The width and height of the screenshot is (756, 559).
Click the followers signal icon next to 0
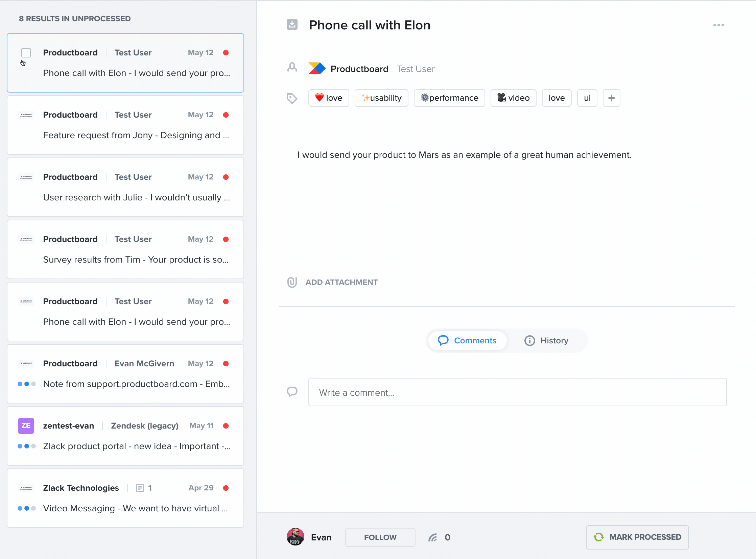click(x=433, y=537)
